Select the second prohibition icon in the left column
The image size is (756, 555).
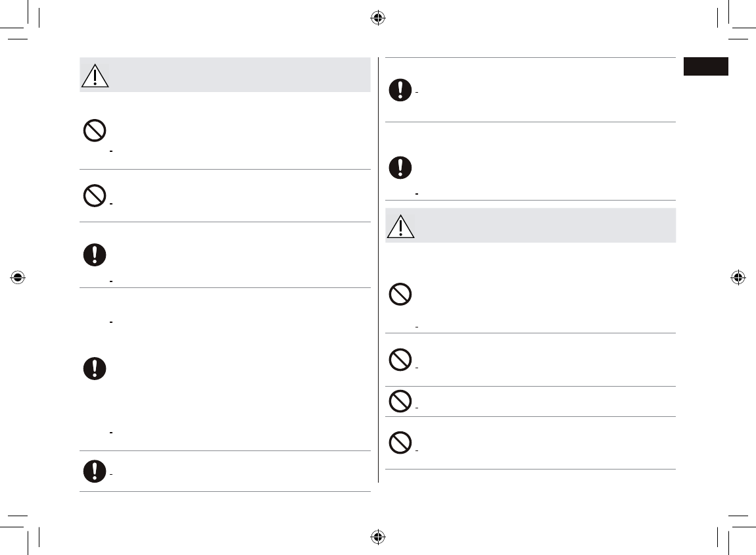coord(95,196)
